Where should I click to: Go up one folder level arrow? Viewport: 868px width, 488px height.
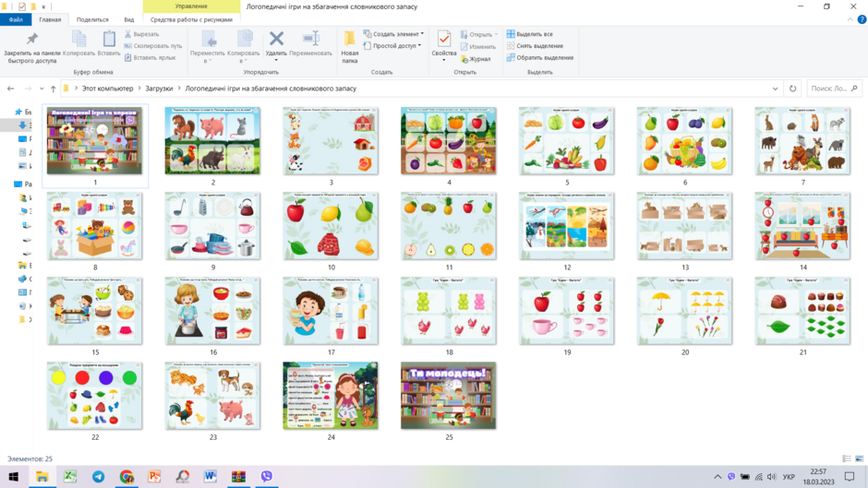click(54, 89)
